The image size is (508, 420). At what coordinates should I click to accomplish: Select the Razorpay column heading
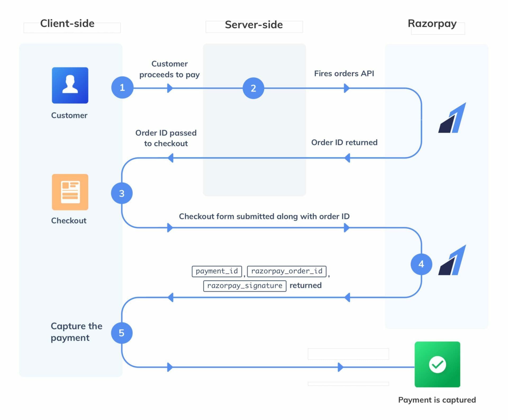[432, 24]
